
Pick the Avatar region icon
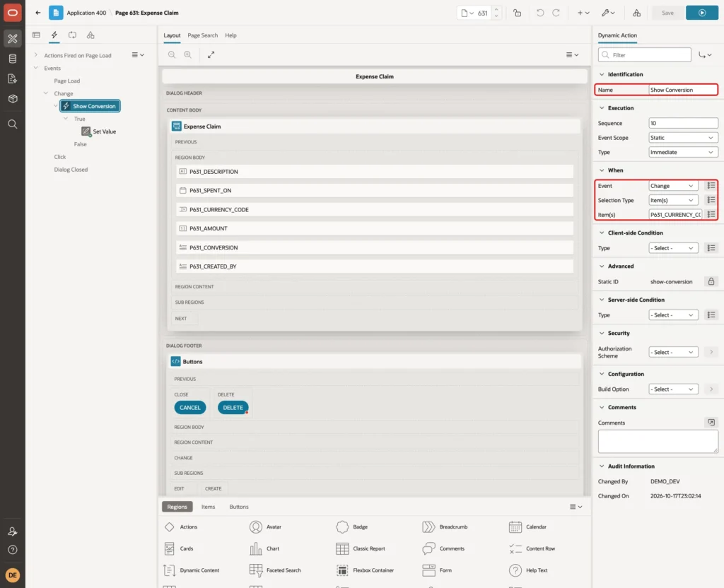[256, 527]
